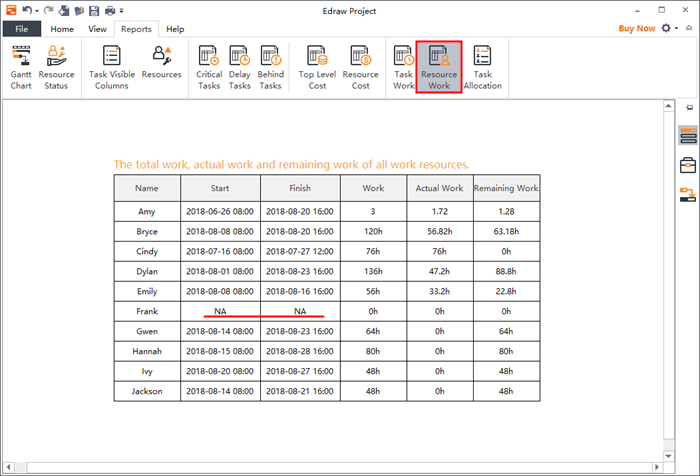Show the Critical Tasks report
Screen dimensions: 700x476
(x=209, y=67)
